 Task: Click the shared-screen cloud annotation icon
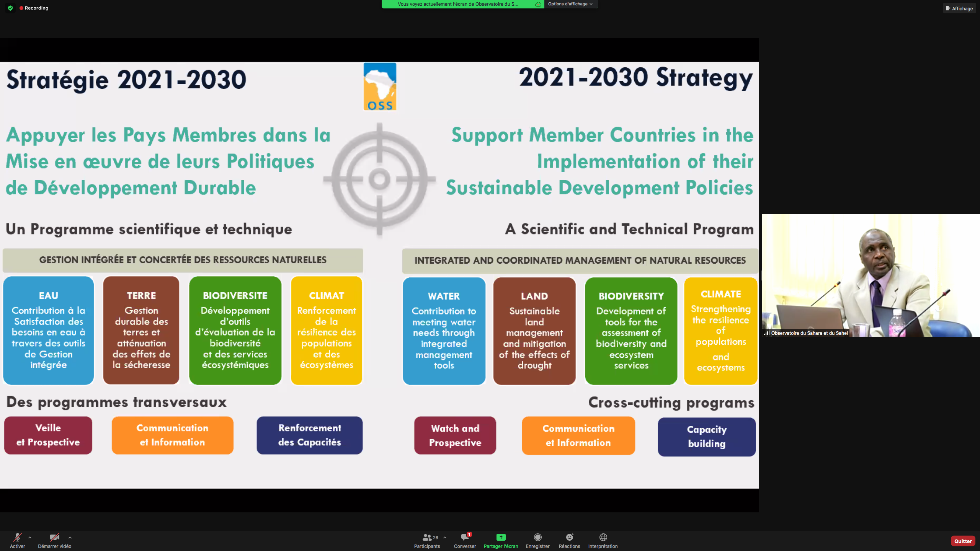point(538,4)
